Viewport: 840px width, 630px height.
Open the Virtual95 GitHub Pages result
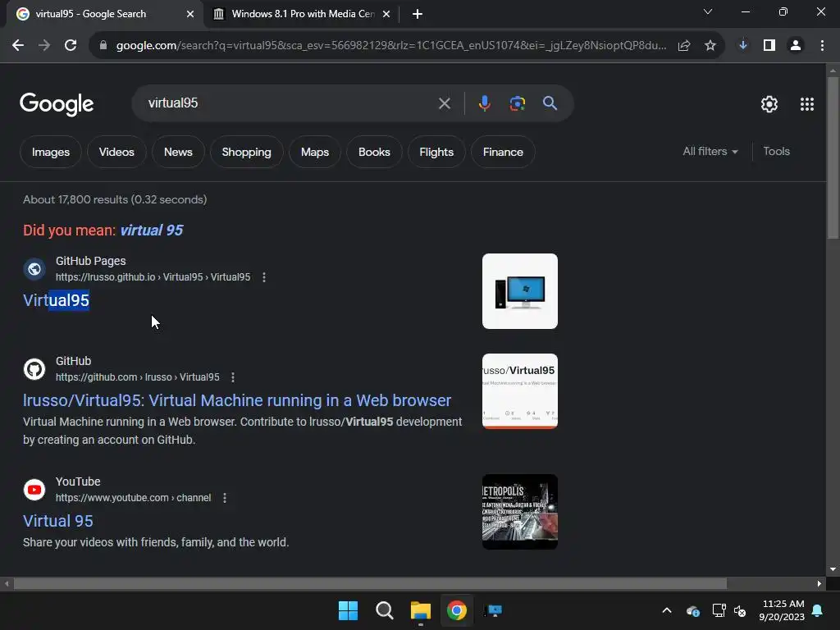(57, 300)
